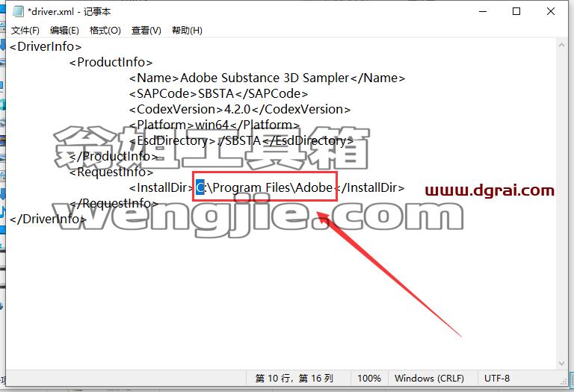Open the 格式(O) menu
The width and height of the screenshot is (574, 392).
coord(105,31)
